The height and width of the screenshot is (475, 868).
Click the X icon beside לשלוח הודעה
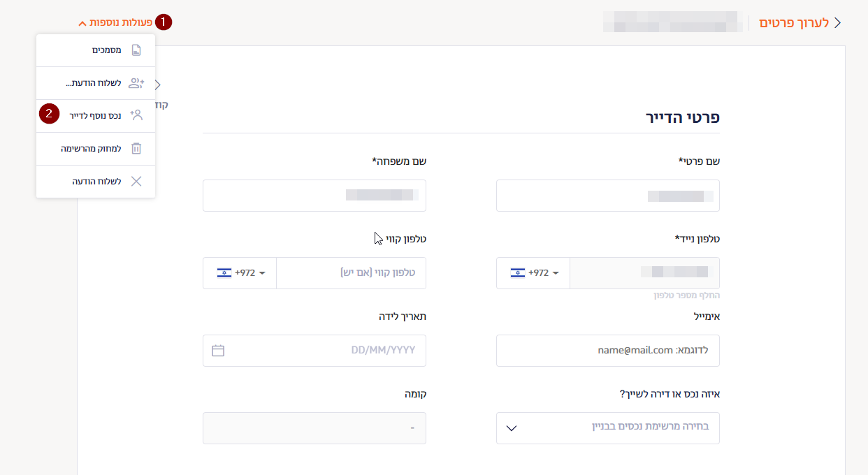pos(136,181)
